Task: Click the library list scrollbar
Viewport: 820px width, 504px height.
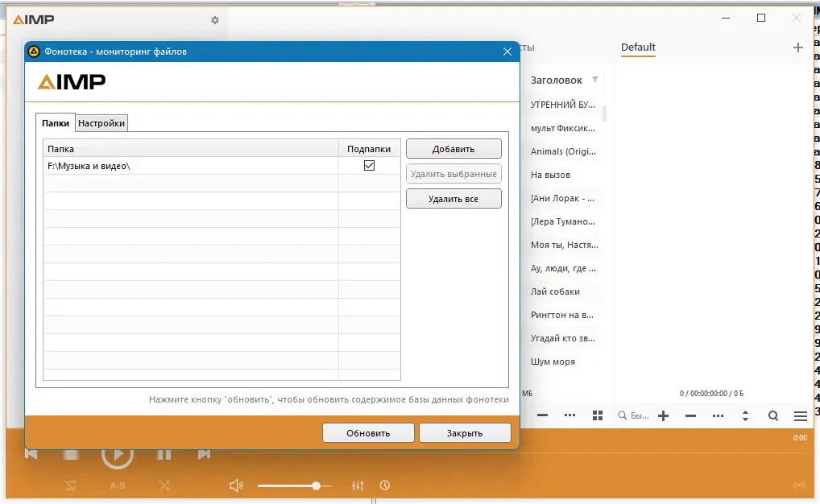Action: point(605,114)
